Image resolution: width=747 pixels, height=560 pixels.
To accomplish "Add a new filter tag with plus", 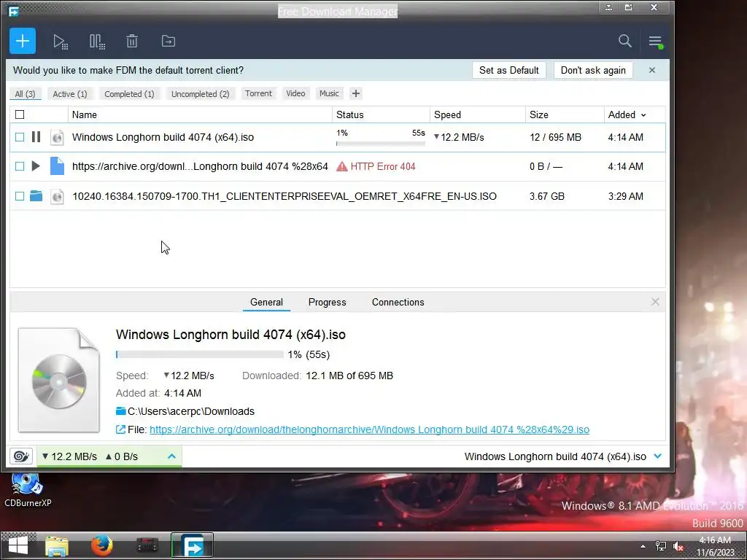I will coord(355,93).
